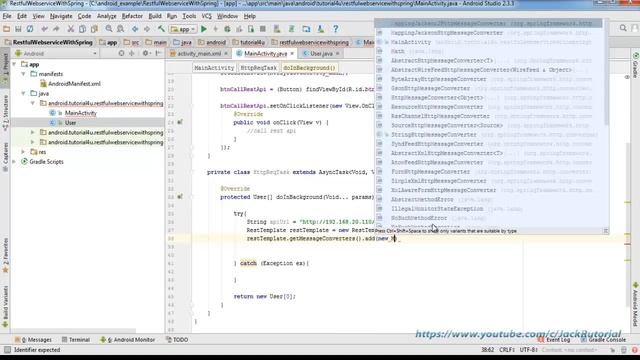The image size is (640, 360).
Task: Toggle the Structure tool window
Action: tap(5, 113)
